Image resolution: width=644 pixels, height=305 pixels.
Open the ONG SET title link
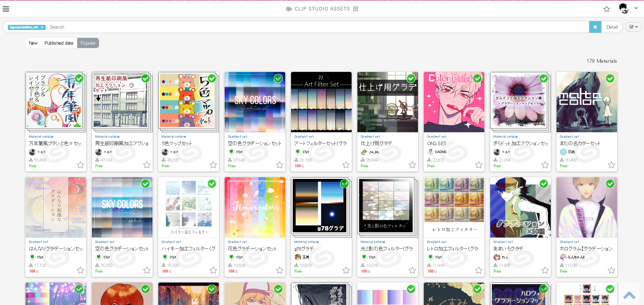pyautogui.click(x=437, y=143)
